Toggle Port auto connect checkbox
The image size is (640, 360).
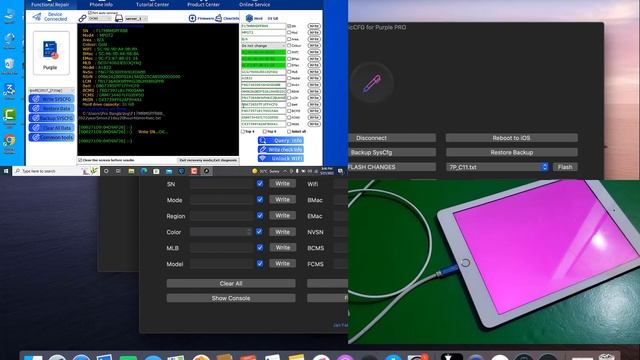click(90, 13)
